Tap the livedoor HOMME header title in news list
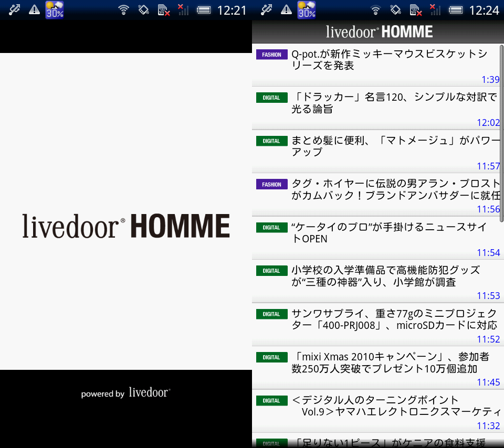The width and height of the screenshot is (504, 448). [379, 32]
